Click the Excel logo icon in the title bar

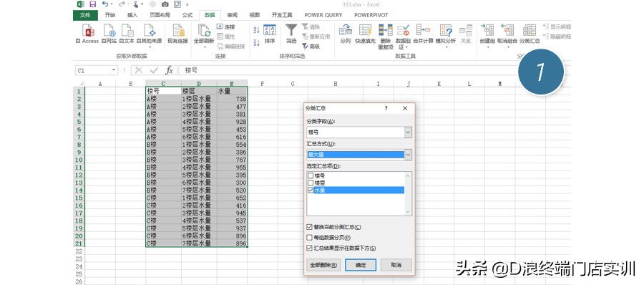[x=80, y=4]
